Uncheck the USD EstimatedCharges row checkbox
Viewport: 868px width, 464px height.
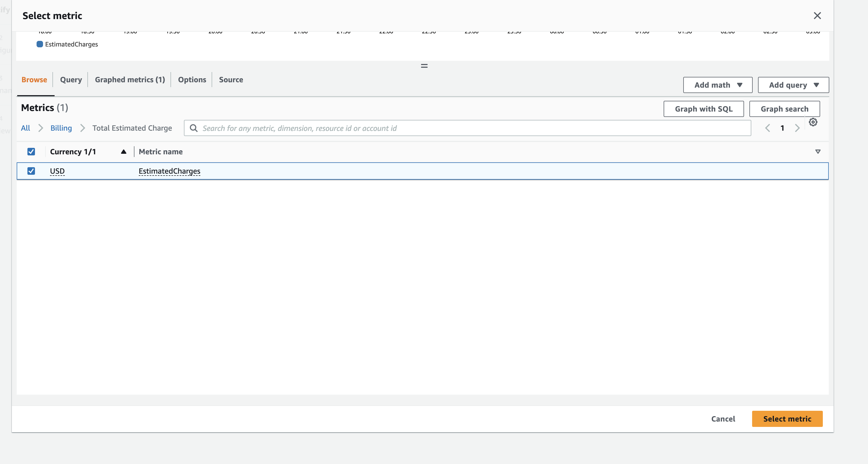click(x=31, y=171)
